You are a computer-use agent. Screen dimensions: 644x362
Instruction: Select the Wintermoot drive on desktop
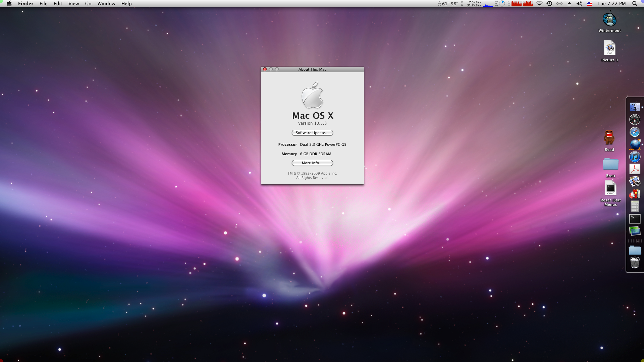[x=609, y=19]
